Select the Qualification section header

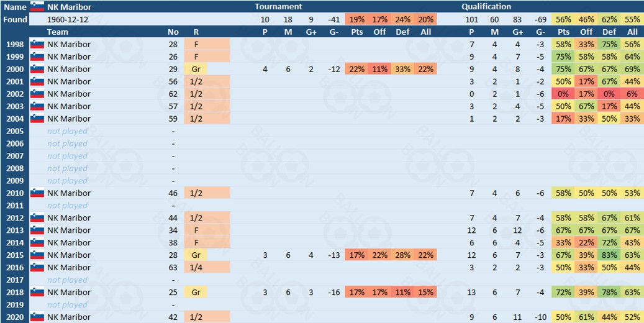click(x=486, y=7)
